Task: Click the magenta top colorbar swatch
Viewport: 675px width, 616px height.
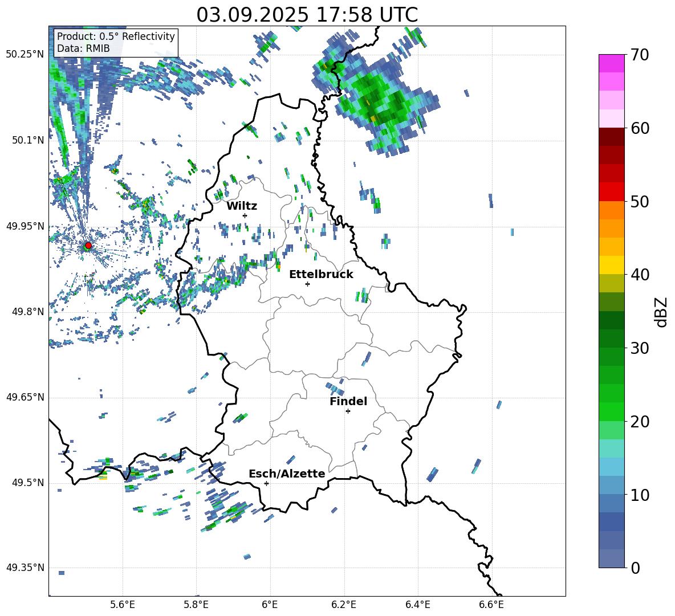Action: click(611, 63)
